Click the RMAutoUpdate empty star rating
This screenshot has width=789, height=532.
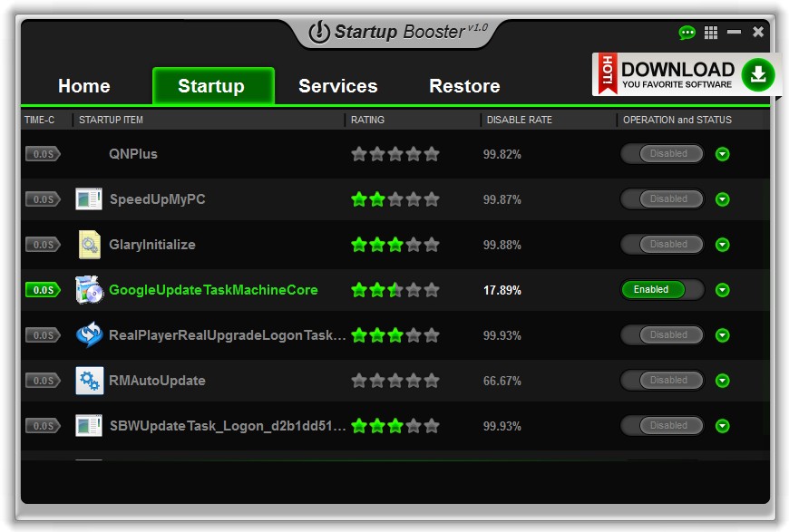pyautogui.click(x=395, y=380)
